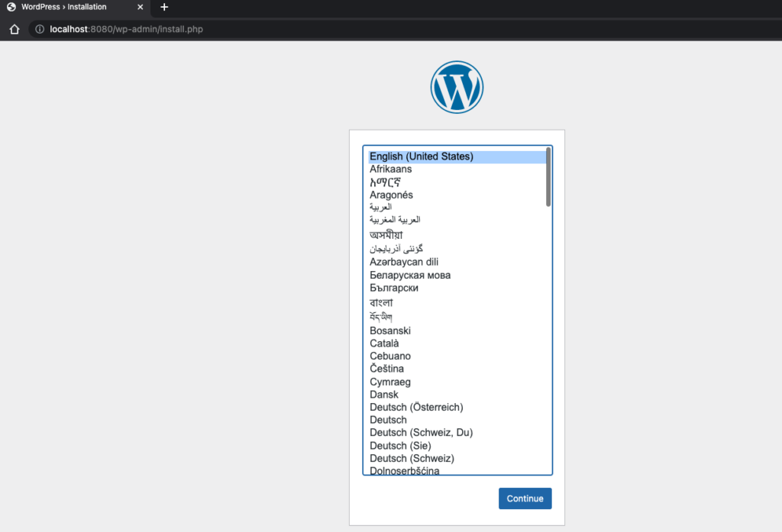
Task: Select Deutsch (Schweiz) language option
Action: coord(457,458)
